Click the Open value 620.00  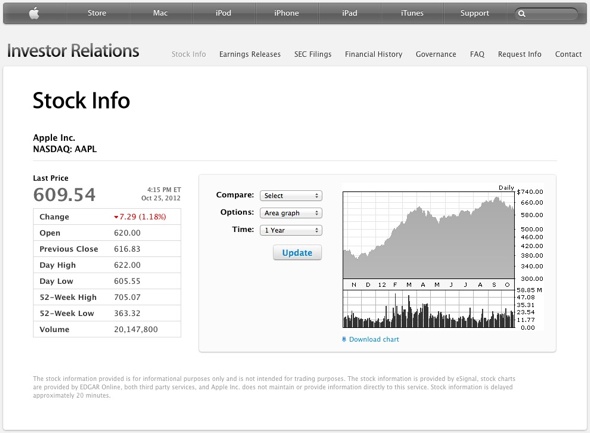[127, 233]
